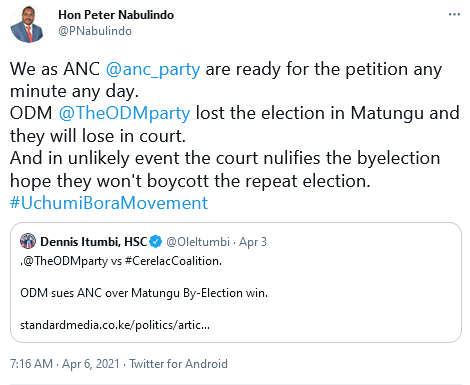Click the 7:16 AM · Apr 6, 2021 timestamp
Viewport: 470px width, 385px height.
point(65,364)
